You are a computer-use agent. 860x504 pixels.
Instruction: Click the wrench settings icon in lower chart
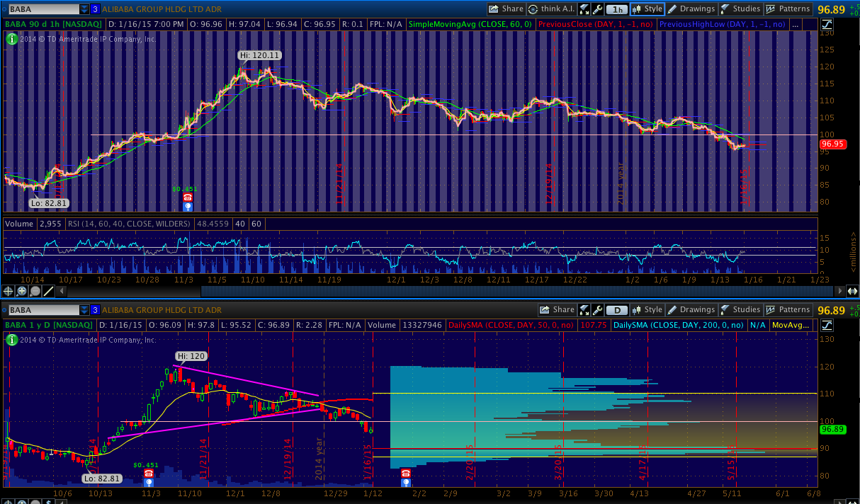[599, 310]
